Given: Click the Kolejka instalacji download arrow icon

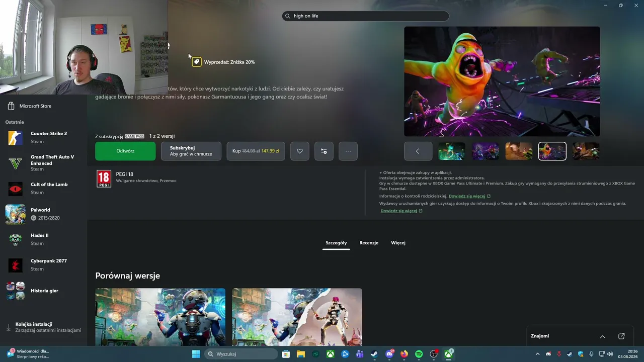Looking at the screenshot, I should coord(9,327).
